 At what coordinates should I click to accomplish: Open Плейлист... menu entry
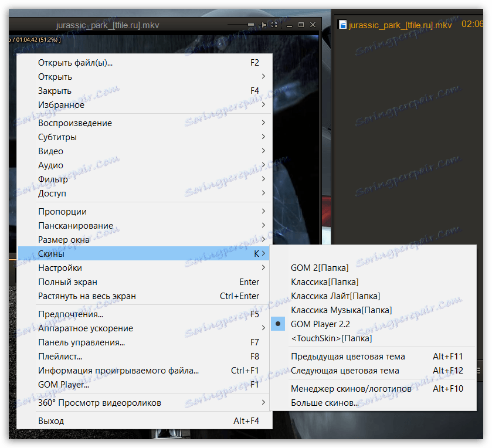click(x=144, y=357)
